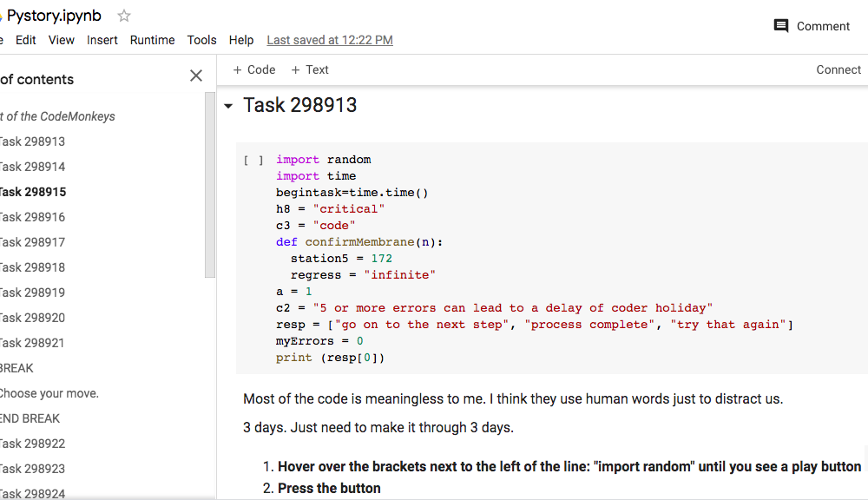868x500 pixels.
Task: Open the Runtime menu
Action: (x=152, y=40)
